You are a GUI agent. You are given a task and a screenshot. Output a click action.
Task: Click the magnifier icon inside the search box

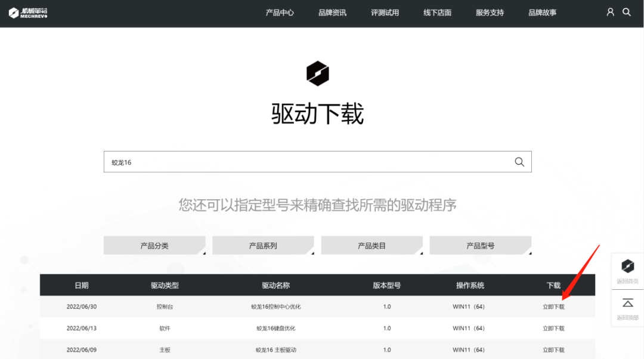(518, 161)
